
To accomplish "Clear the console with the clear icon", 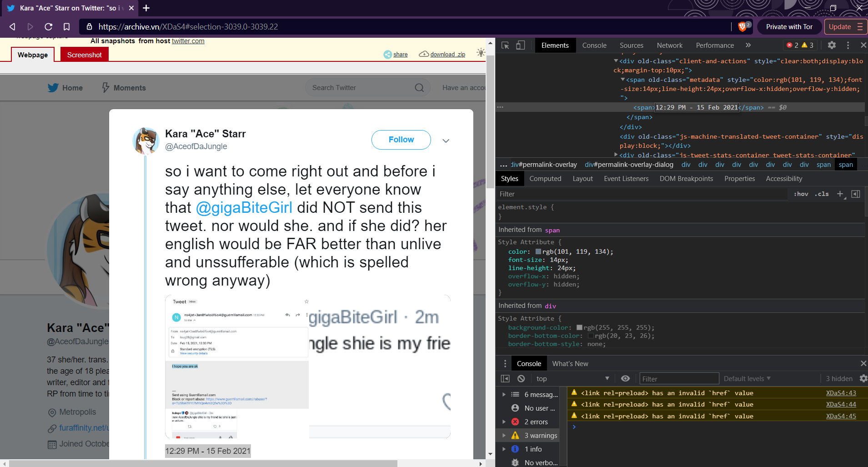I will click(521, 379).
